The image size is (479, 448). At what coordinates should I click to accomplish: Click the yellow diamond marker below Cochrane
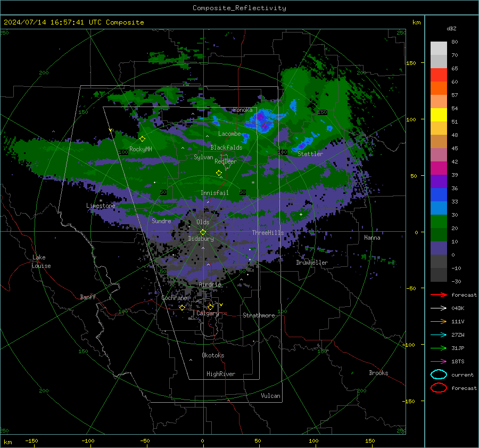[182, 308]
